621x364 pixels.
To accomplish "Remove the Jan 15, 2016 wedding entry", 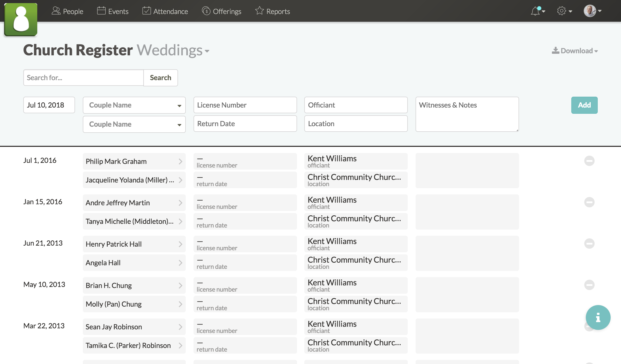I will (589, 202).
